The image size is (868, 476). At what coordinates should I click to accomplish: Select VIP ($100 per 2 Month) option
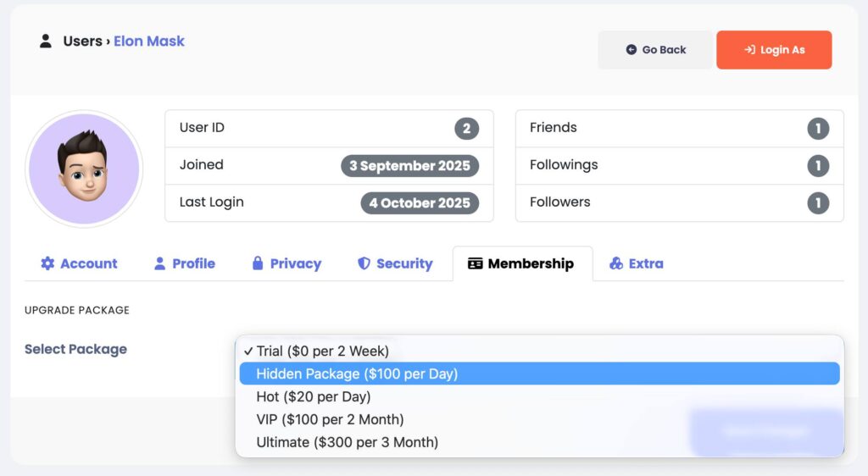(330, 419)
